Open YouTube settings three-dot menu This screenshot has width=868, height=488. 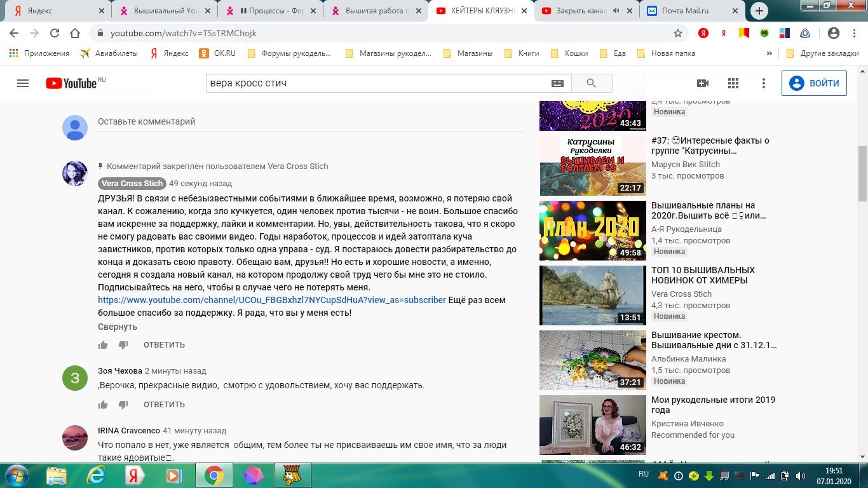click(x=764, y=83)
